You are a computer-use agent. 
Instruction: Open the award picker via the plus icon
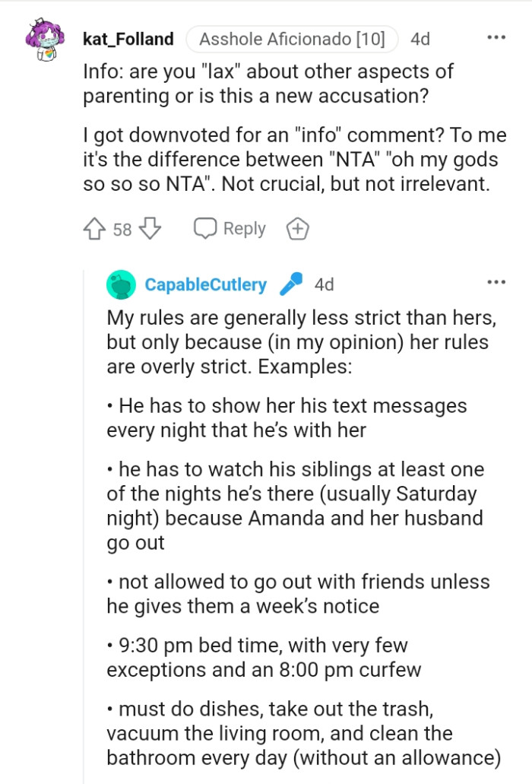pos(297,227)
